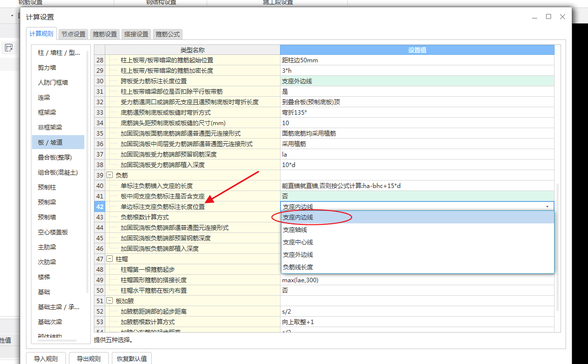This screenshot has width=588, height=364.
Task: Select 空心楼盖板 in the component list
Action: click(x=58, y=232)
